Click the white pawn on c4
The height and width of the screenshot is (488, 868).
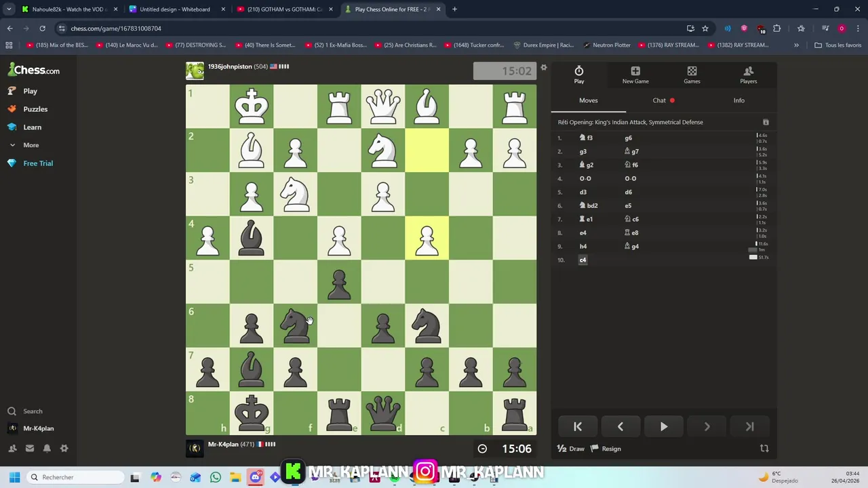(427, 238)
